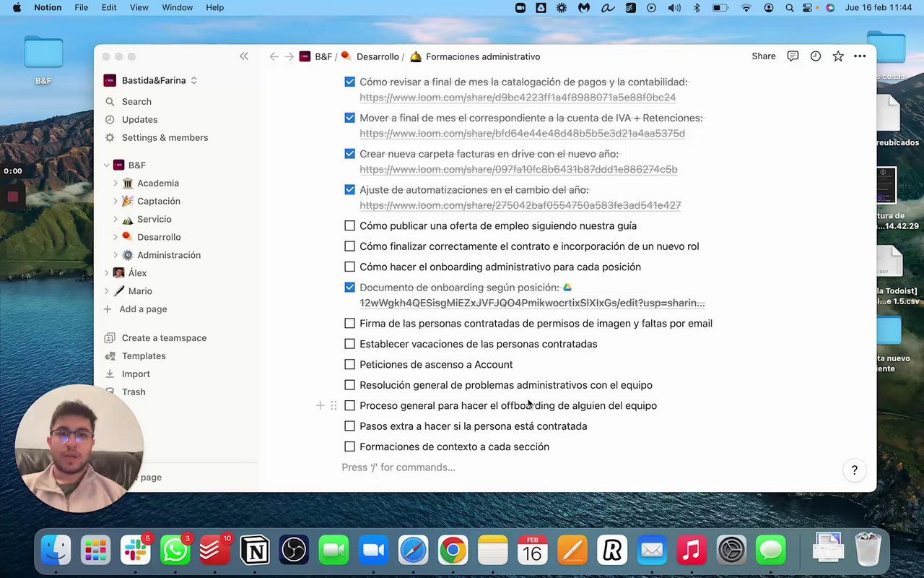Open Safari from the Dock
Viewport: 924px width, 578px height.
[413, 551]
